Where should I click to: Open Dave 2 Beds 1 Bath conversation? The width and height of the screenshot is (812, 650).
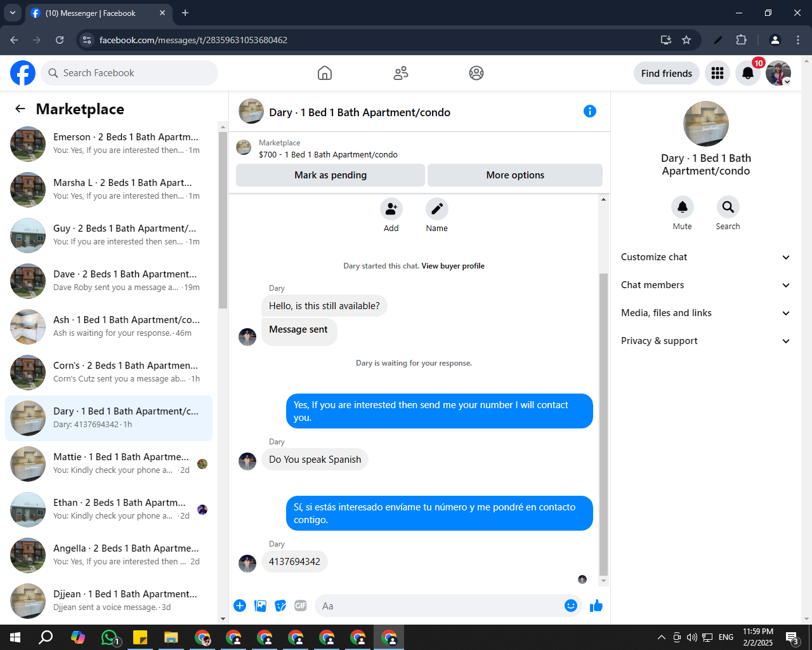coord(108,281)
